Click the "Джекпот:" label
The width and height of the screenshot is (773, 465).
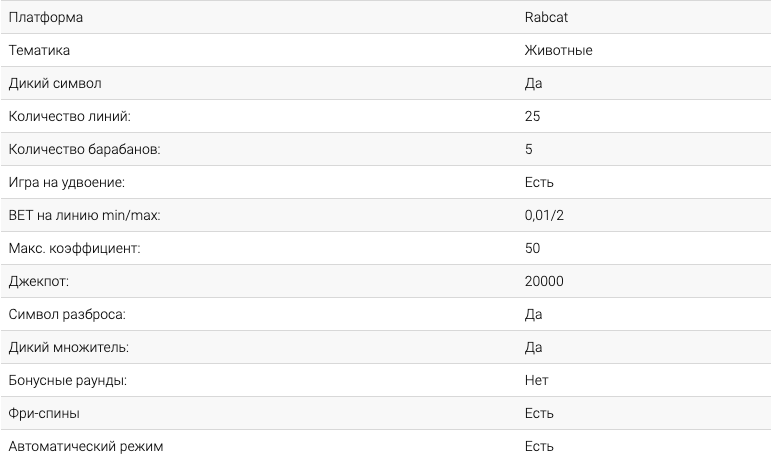(x=40, y=281)
